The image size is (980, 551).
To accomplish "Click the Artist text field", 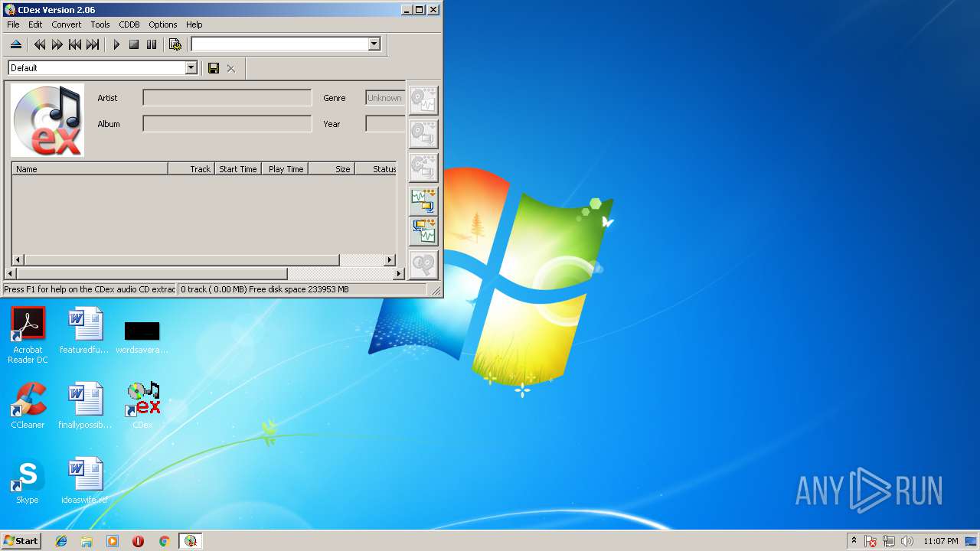I will (227, 98).
